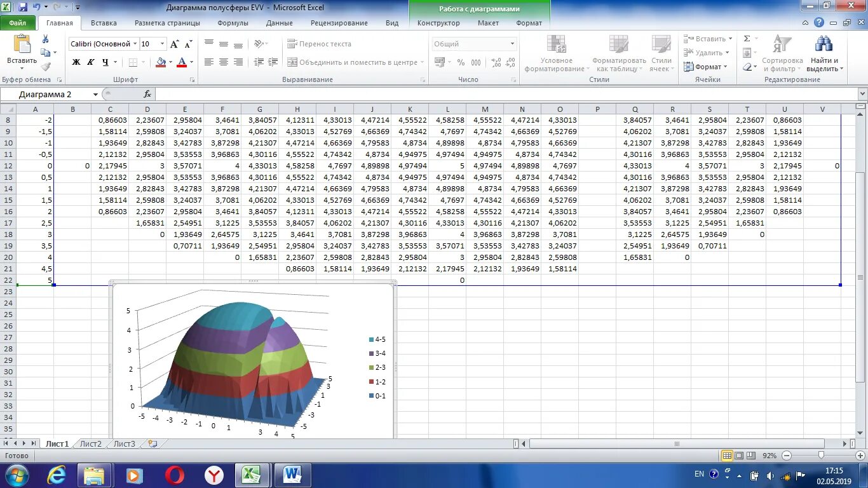Click the Format Painter brush icon
Viewport: 868px width, 488px height.
click(46, 67)
